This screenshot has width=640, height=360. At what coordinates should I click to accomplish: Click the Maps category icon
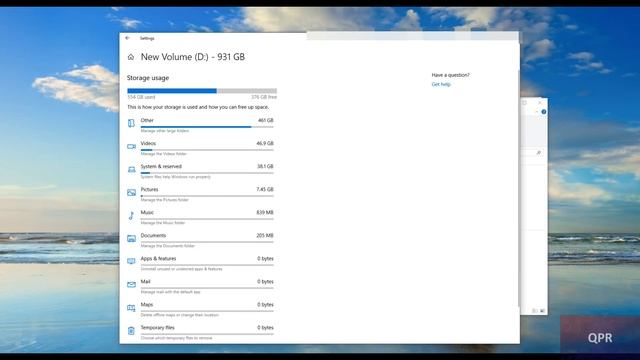(131, 308)
